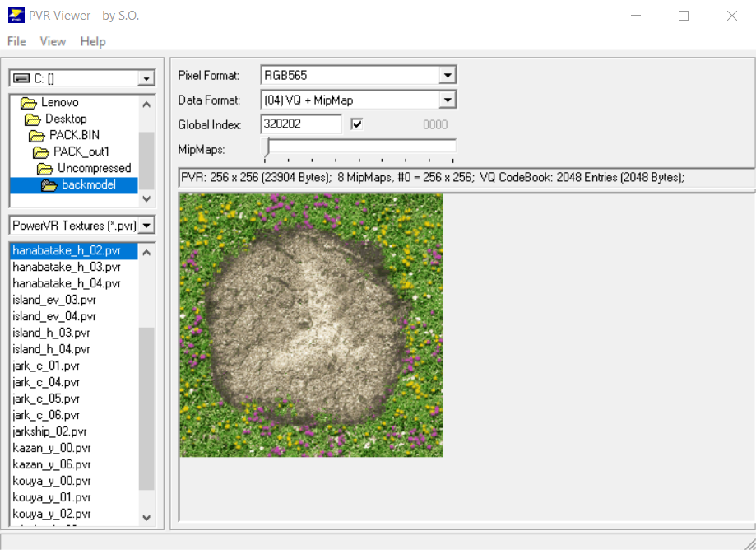Viewport: 756px width, 550px height.
Task: Click the file list scroll down arrow
Action: click(x=146, y=517)
